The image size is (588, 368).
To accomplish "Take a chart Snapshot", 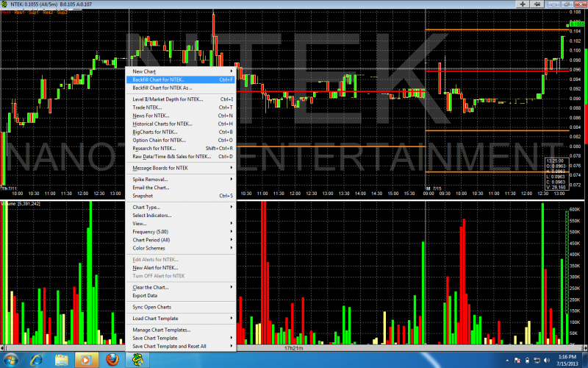I will pos(181,196).
